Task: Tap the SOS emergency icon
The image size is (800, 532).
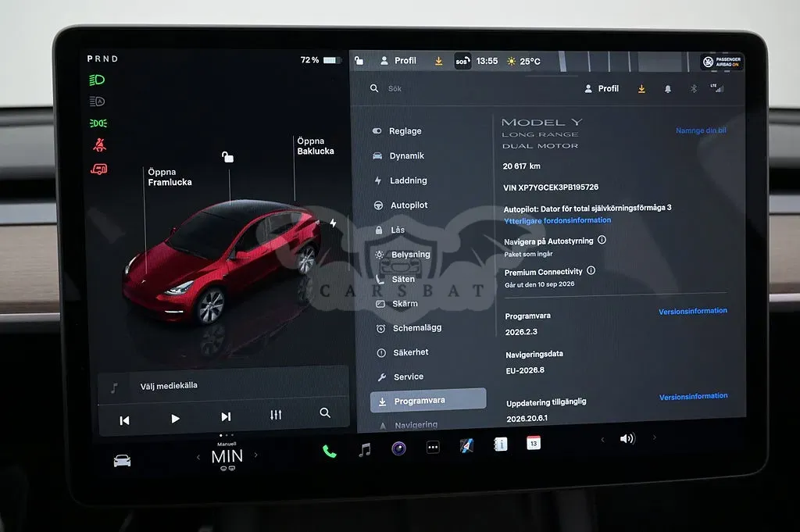Action: point(462,61)
